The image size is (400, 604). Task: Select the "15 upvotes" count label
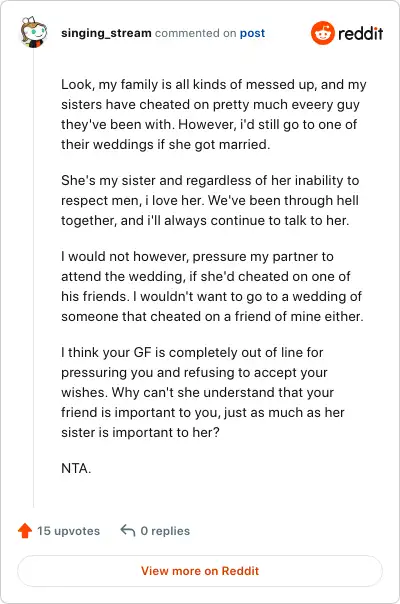click(x=68, y=531)
